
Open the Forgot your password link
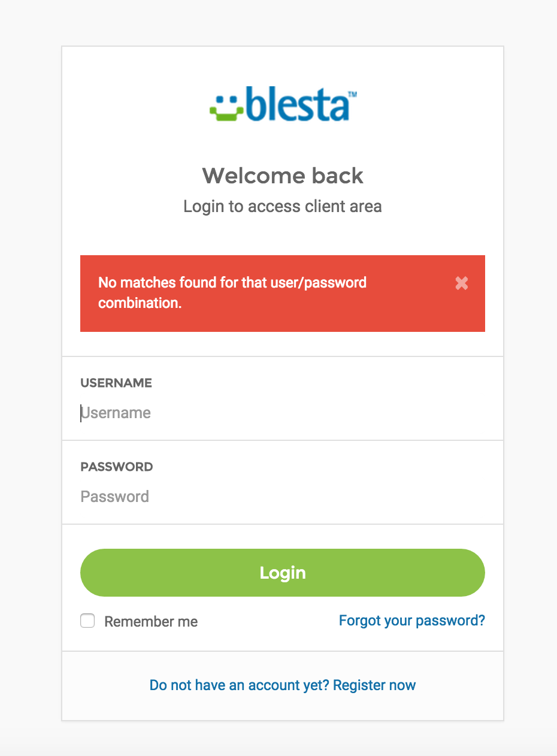point(412,621)
